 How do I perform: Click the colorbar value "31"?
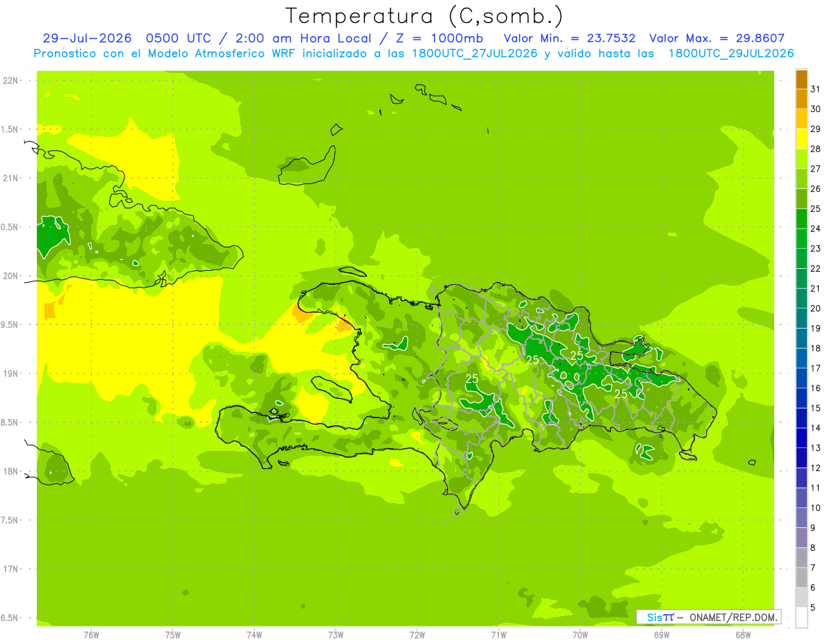[815, 89]
